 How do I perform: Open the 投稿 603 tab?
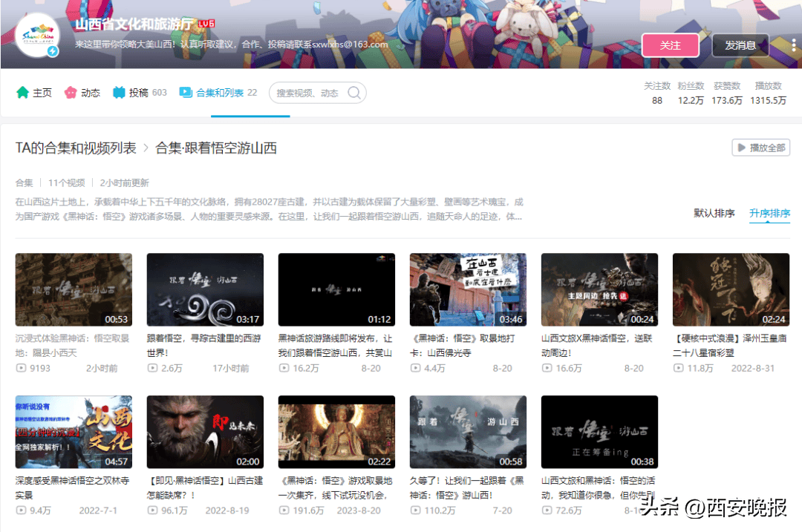[140, 93]
